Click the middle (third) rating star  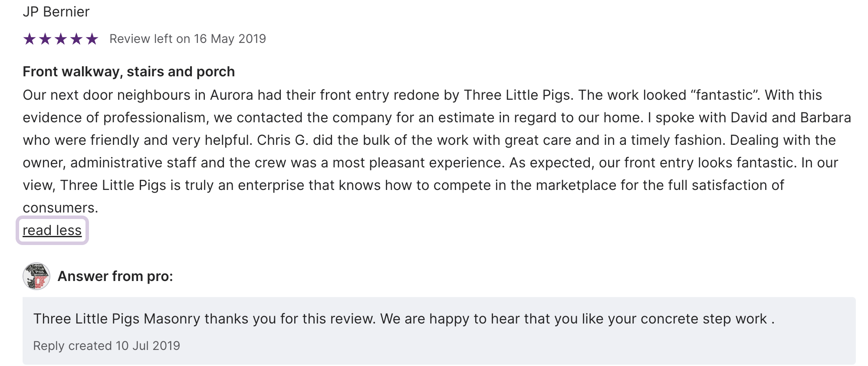[x=61, y=39]
